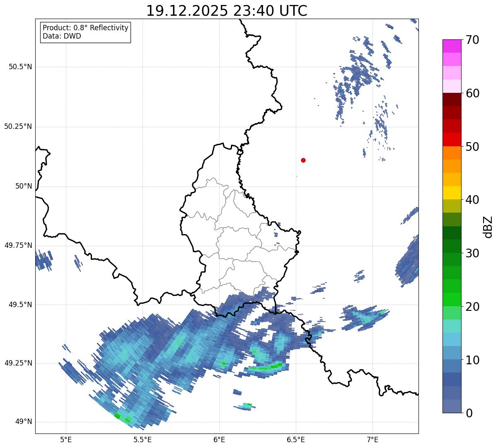This screenshot has height=448, width=498.
Task: Click the 7°E longitude label
Action: [372, 440]
